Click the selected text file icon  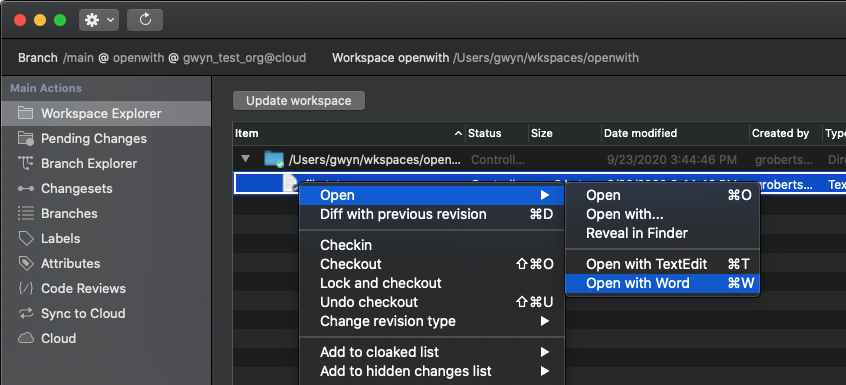(291, 182)
